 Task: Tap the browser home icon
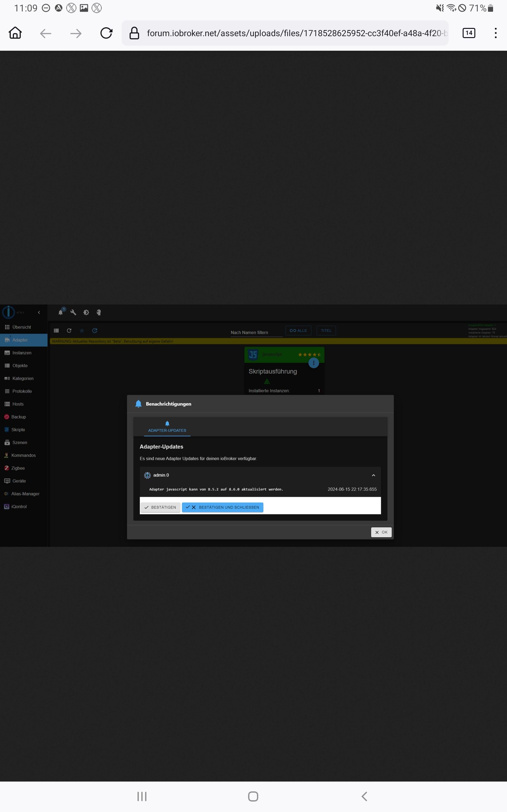(x=16, y=33)
